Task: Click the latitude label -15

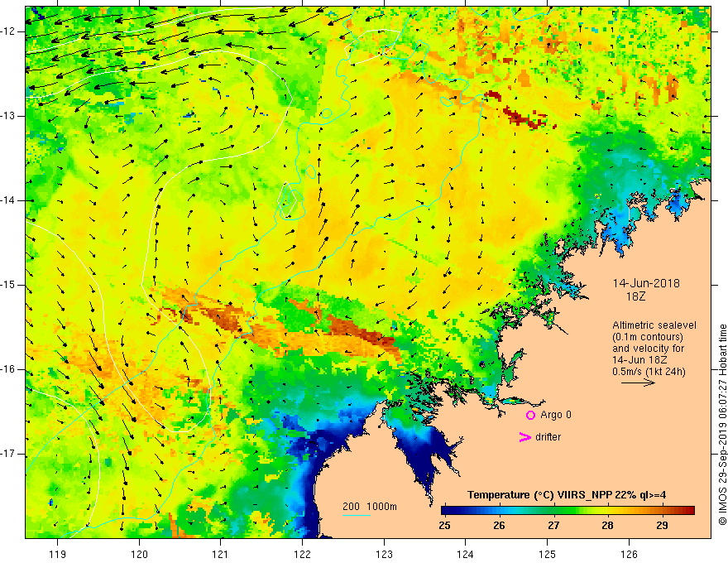Action: point(8,285)
